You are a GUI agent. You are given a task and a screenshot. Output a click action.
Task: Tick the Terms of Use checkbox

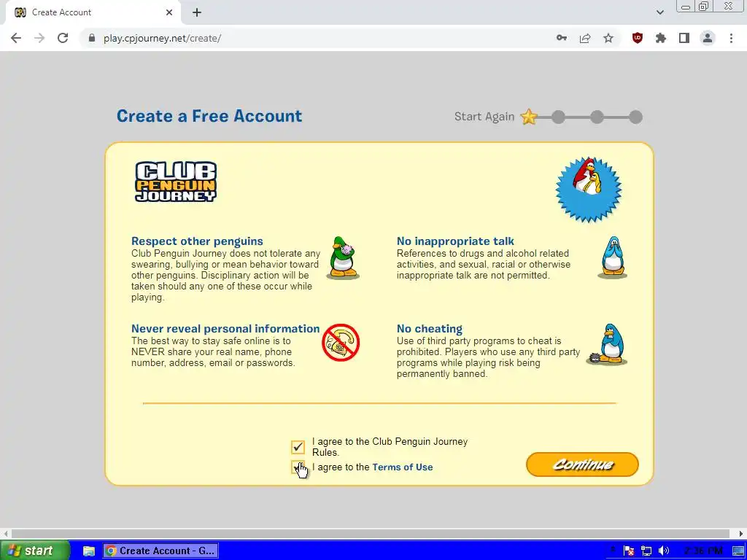(298, 467)
